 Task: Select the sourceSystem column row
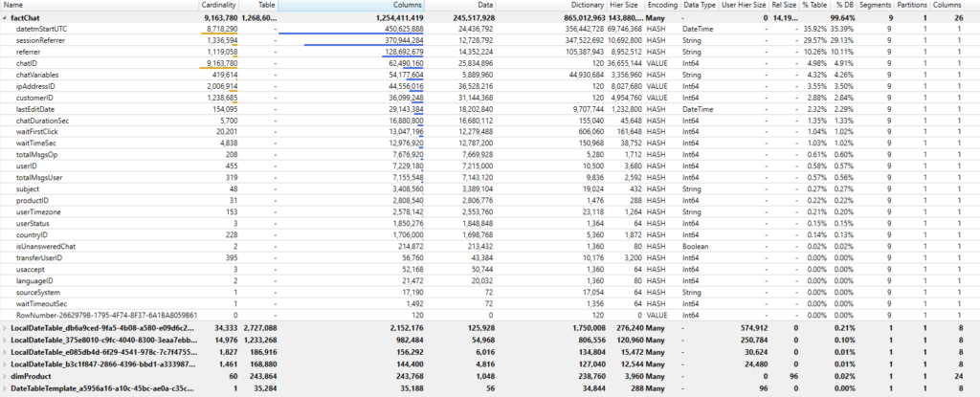[490, 293]
